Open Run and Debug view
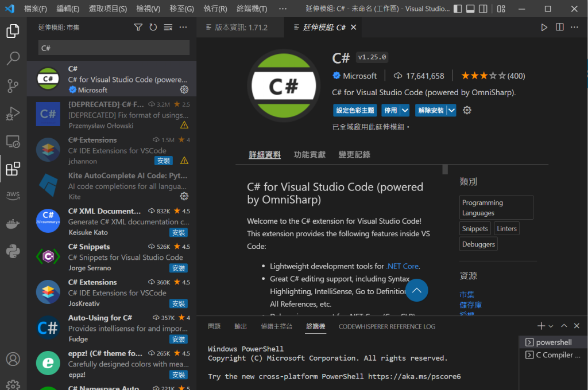This screenshot has height=390, width=588. (13, 114)
